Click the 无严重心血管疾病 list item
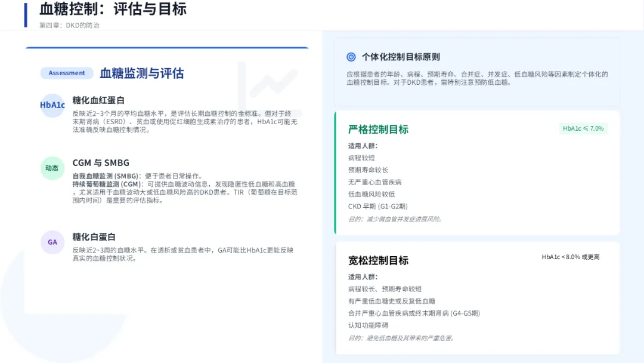Viewport: 644px width, 363px height. coord(374,182)
